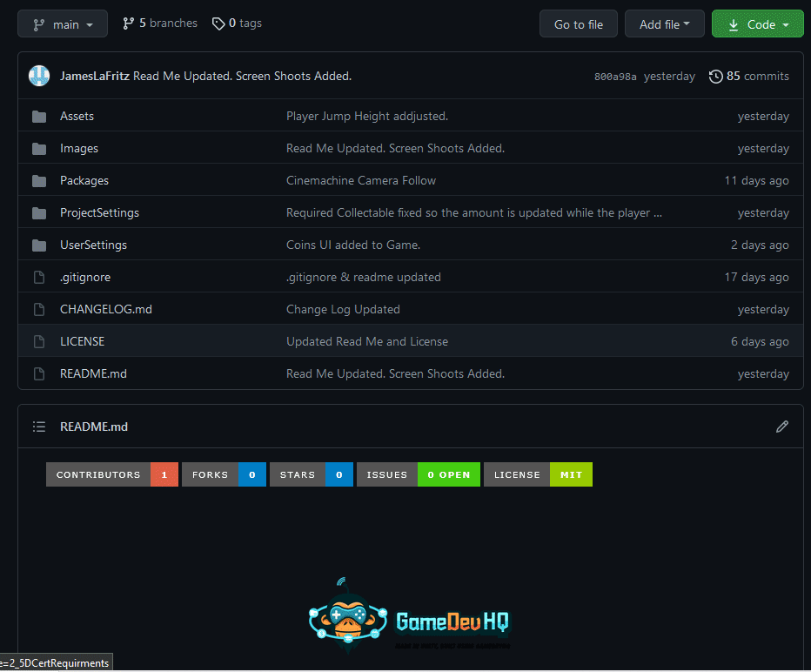
Task: Open the Add file dropdown
Action: (664, 24)
